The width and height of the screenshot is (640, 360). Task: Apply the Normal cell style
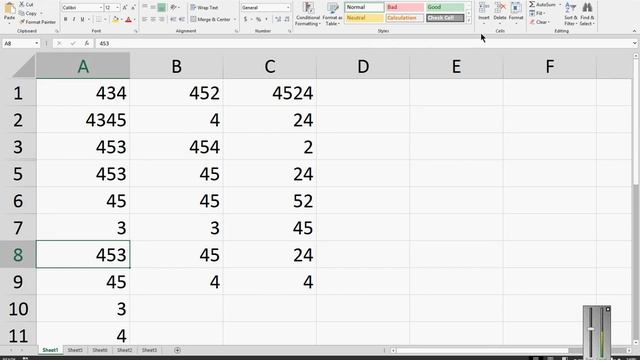(x=364, y=7)
